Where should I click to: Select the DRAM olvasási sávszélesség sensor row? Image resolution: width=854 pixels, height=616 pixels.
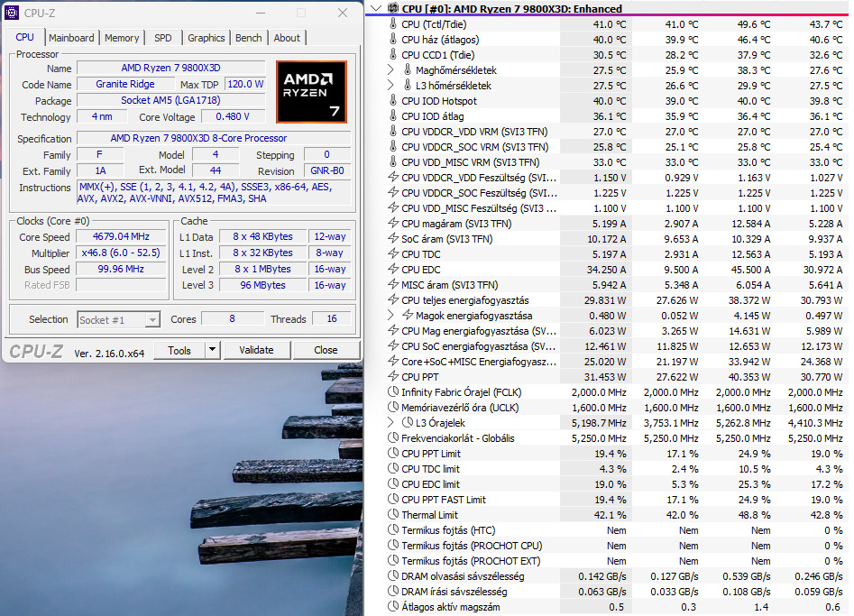[x=608, y=575]
